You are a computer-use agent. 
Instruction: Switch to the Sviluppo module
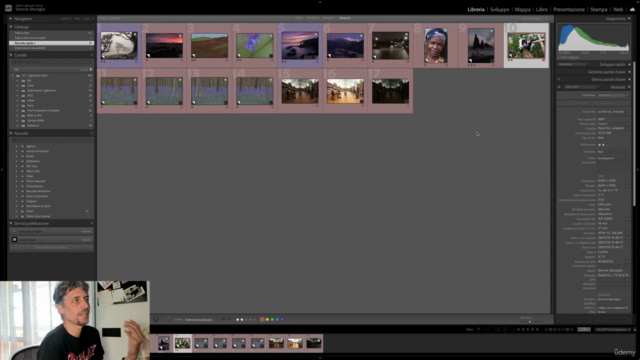(x=500, y=9)
